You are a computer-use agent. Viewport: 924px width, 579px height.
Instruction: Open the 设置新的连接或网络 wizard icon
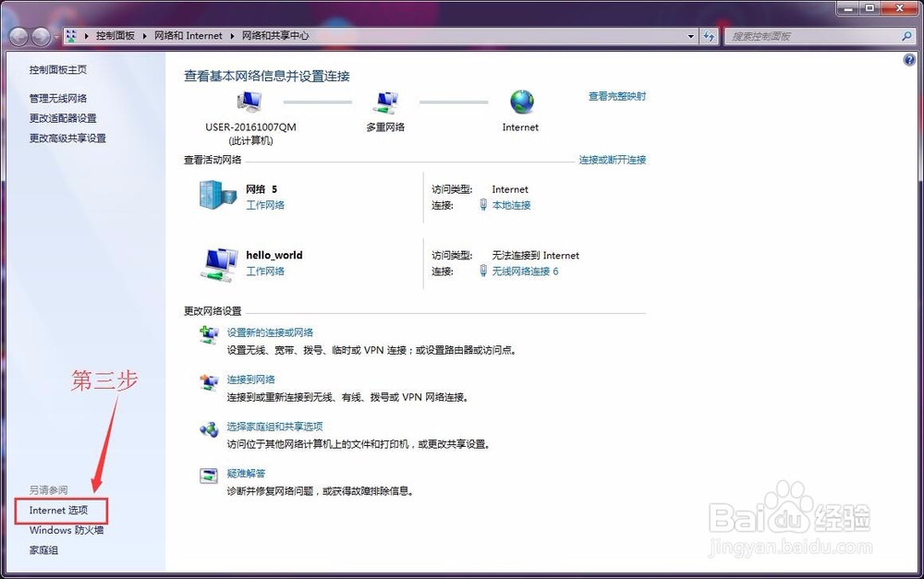click(x=210, y=334)
